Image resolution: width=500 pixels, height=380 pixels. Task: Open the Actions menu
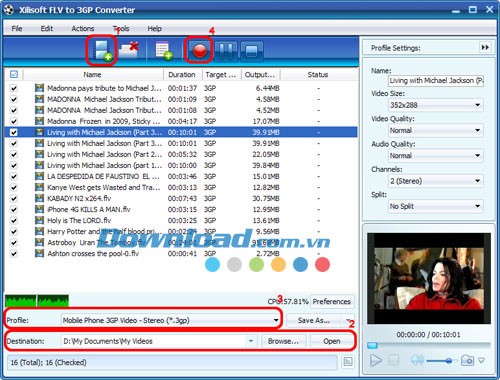pyautogui.click(x=83, y=29)
